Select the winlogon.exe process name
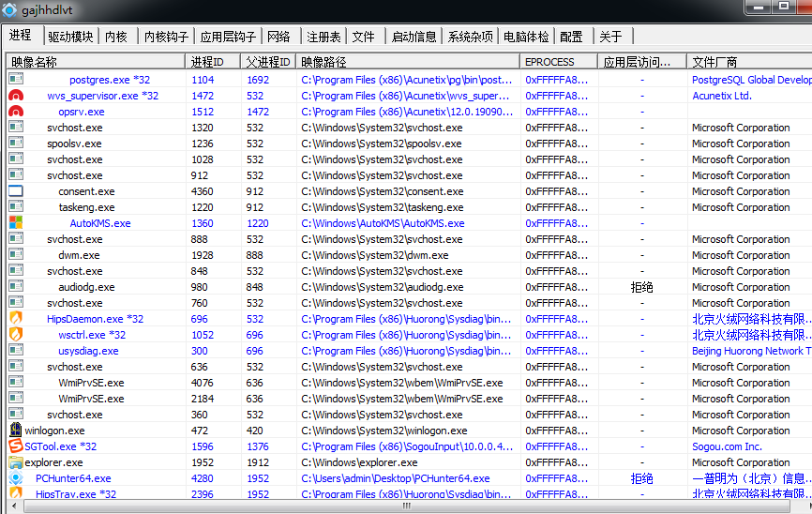 pos(55,431)
